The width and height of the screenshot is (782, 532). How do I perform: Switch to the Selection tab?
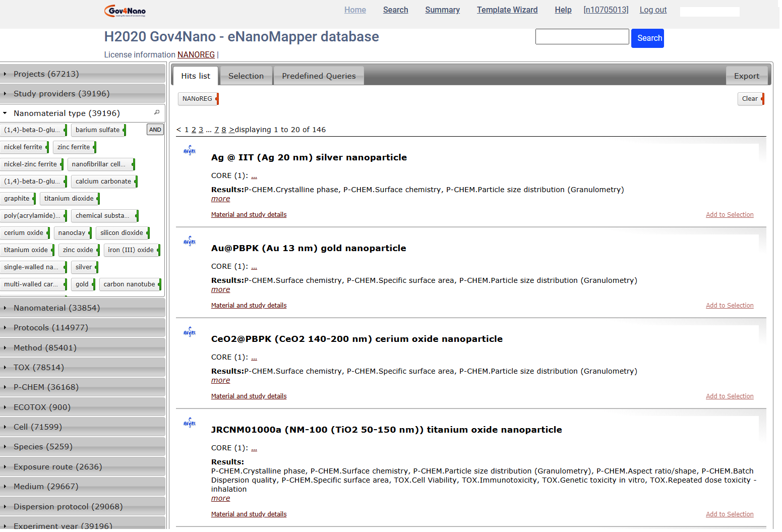click(x=246, y=76)
